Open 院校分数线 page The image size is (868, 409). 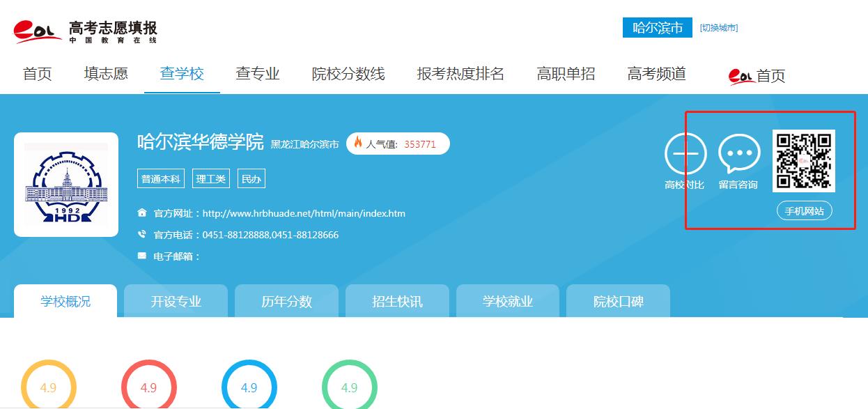click(348, 74)
